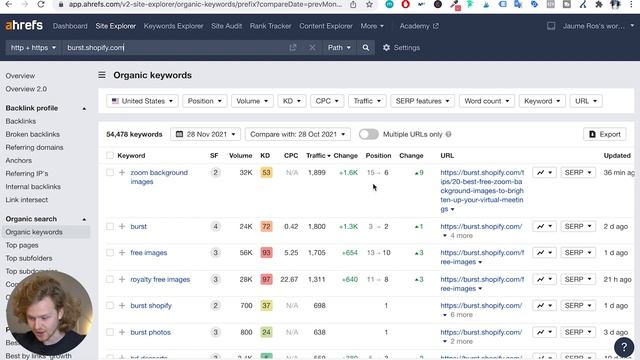This screenshot has height=360, width=640.
Task: Check royalty free images row checkbox
Action: click(x=110, y=280)
